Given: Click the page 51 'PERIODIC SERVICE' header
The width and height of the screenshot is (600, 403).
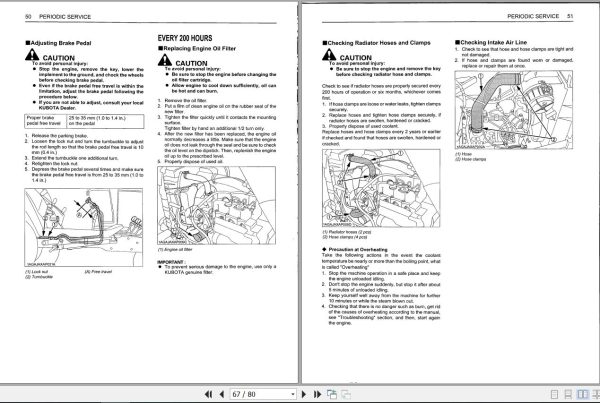Looking at the screenshot, I should 533,16.
